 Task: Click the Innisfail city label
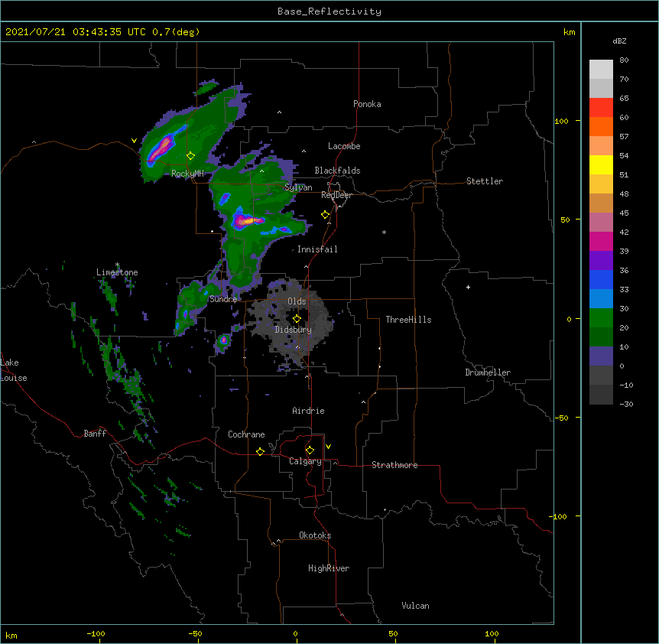tap(317, 249)
